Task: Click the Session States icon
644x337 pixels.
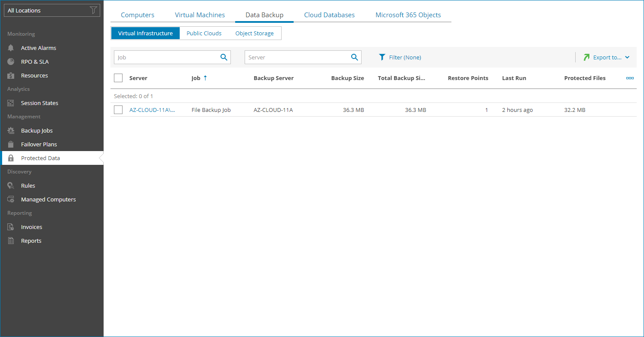Action: click(x=11, y=103)
